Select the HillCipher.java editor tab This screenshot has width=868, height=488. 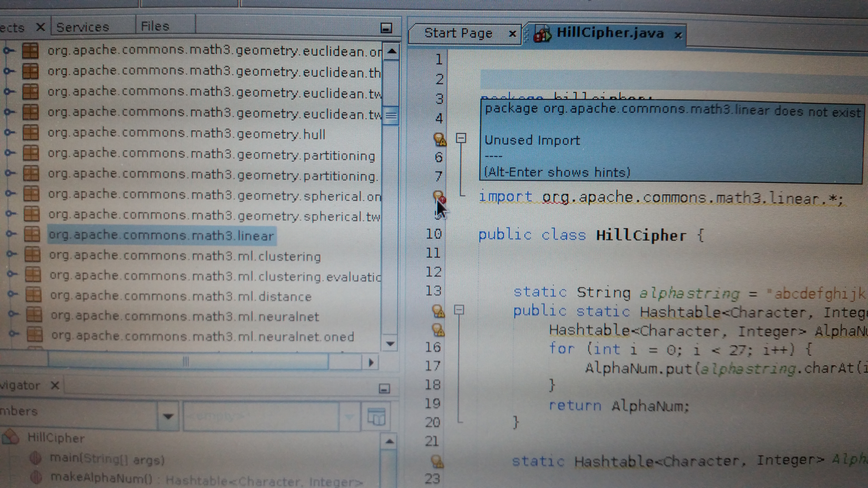(610, 33)
